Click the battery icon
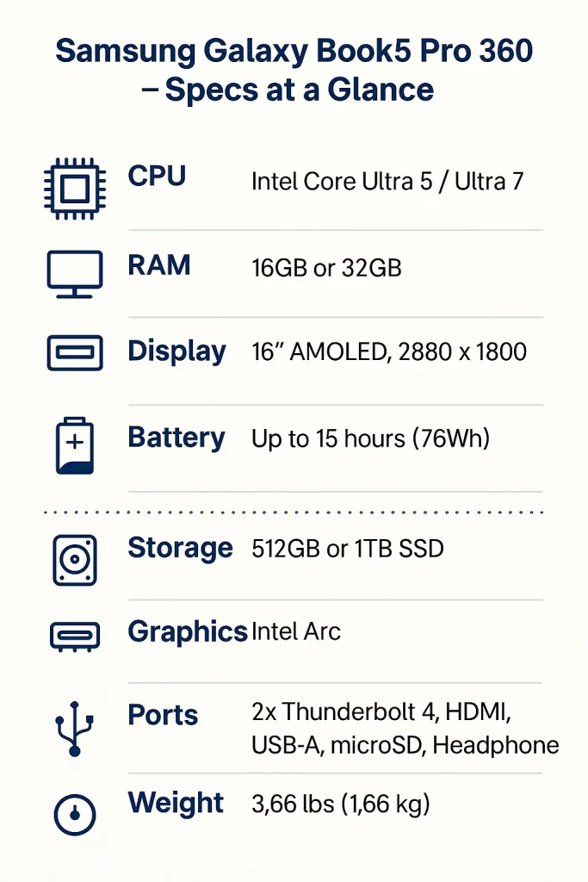 (x=75, y=445)
